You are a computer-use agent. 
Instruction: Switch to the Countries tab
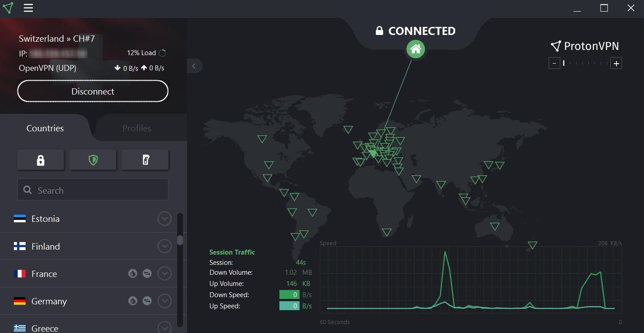[45, 128]
